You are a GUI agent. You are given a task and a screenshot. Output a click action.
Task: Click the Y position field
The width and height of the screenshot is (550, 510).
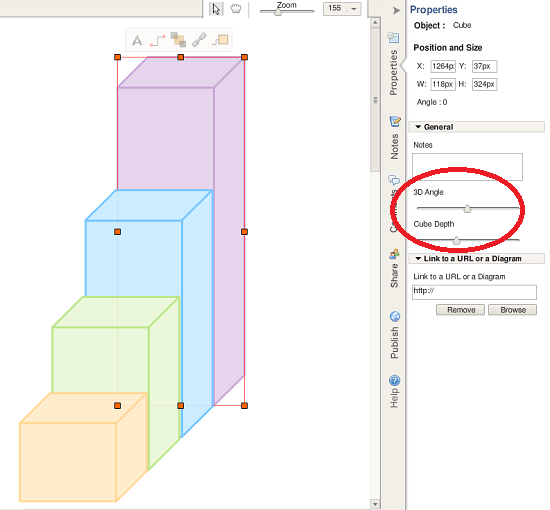484,66
